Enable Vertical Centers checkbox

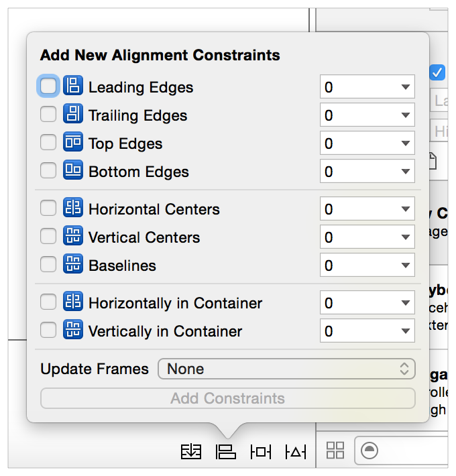(48, 236)
